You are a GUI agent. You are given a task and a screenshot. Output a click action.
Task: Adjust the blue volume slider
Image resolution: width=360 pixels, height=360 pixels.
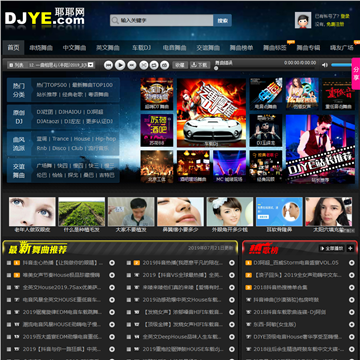[x=341, y=65]
